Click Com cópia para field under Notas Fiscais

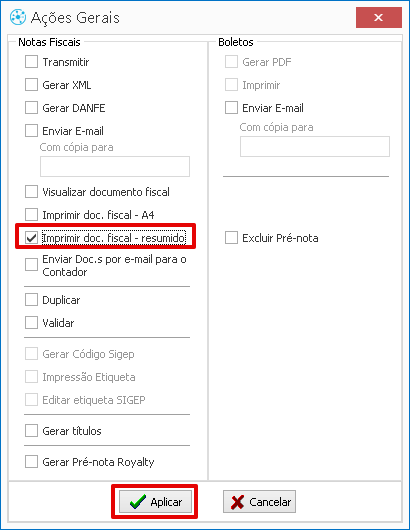115,166
